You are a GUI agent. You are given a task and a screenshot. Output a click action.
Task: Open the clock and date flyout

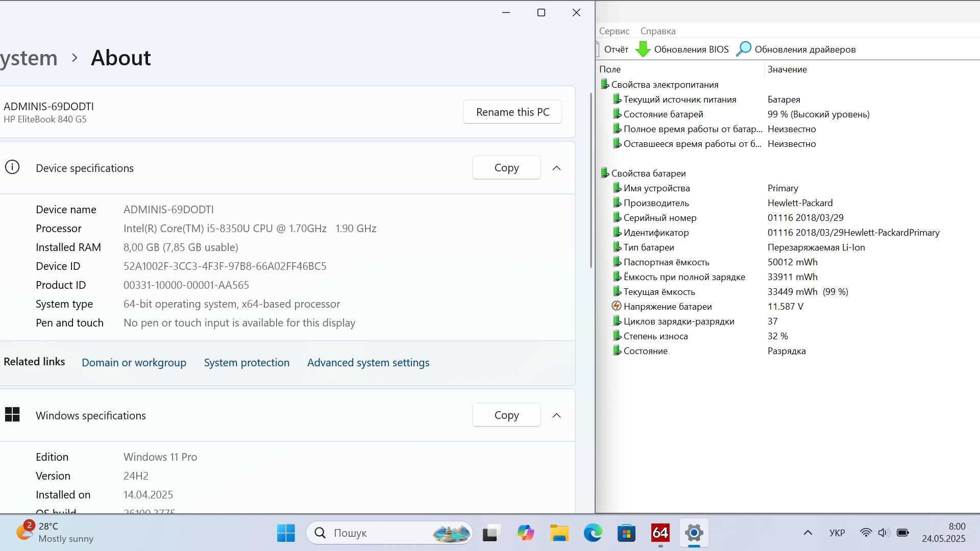pyautogui.click(x=943, y=532)
